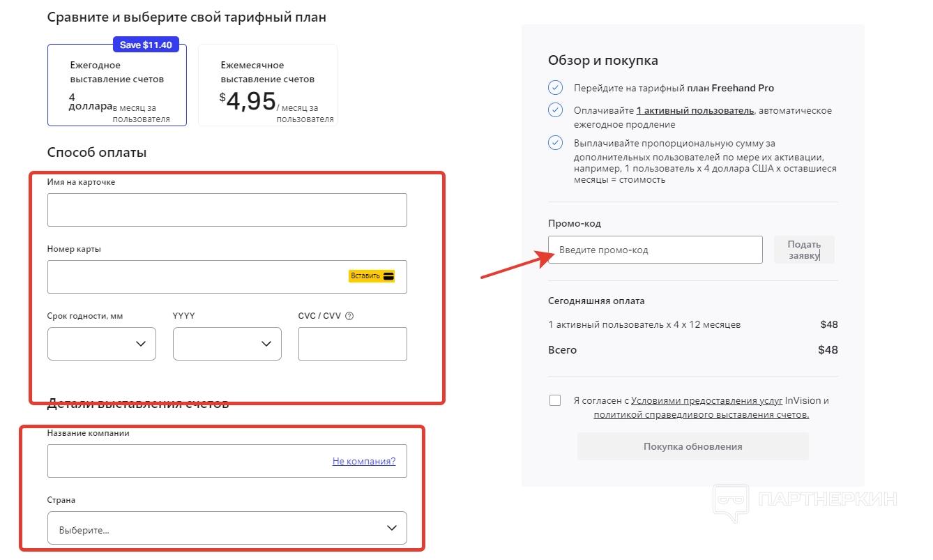Expand the country 'Выберите...' dropdown
This screenshot has height=560, width=933.
click(227, 528)
